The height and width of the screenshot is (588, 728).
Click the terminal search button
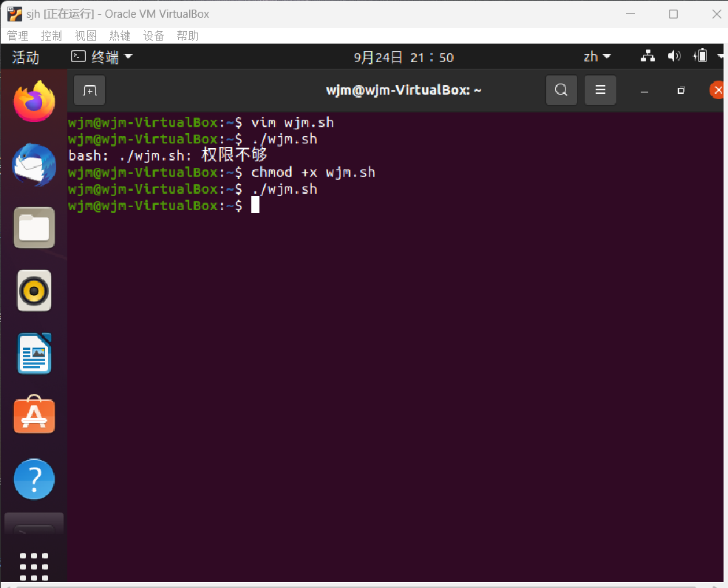561,90
